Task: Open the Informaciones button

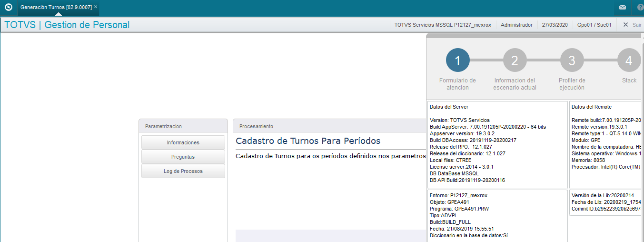Action: coord(183,142)
